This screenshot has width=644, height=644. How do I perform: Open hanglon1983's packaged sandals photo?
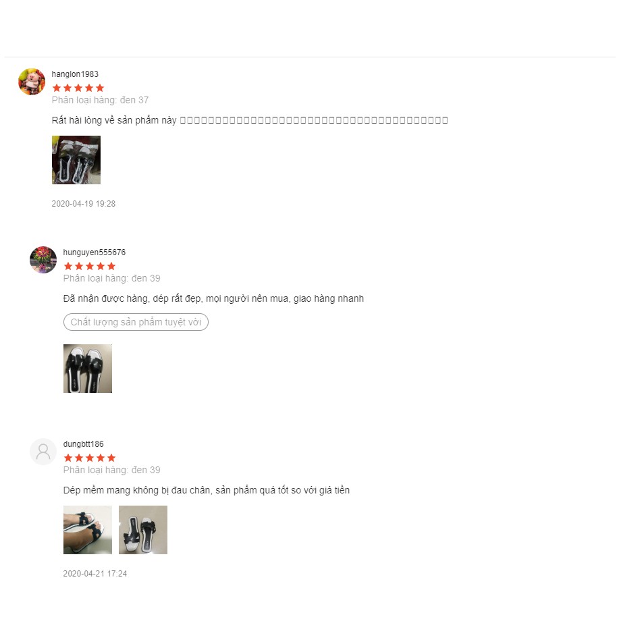76,160
